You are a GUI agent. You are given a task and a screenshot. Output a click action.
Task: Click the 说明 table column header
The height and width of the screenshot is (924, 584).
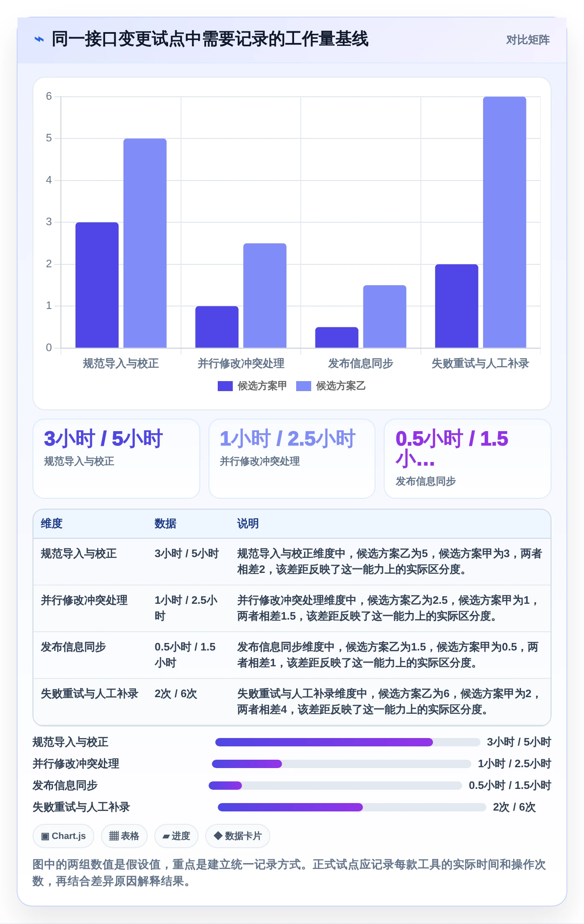coord(248,524)
